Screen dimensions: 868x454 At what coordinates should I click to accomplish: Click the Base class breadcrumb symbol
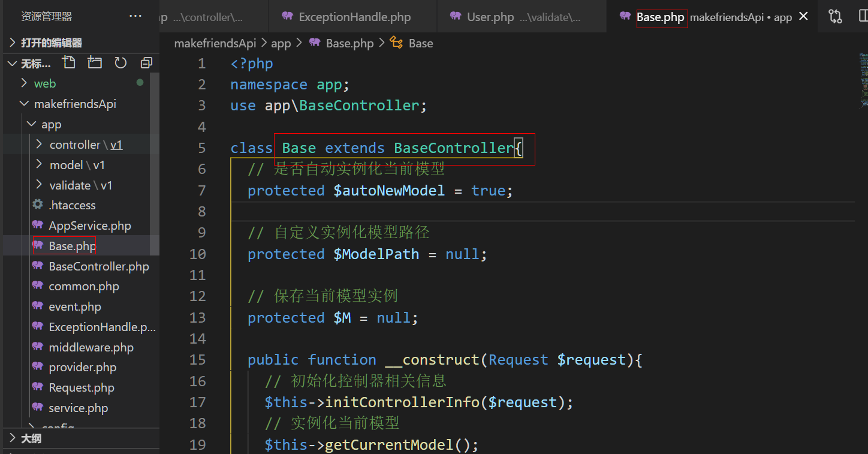pyautogui.click(x=420, y=43)
